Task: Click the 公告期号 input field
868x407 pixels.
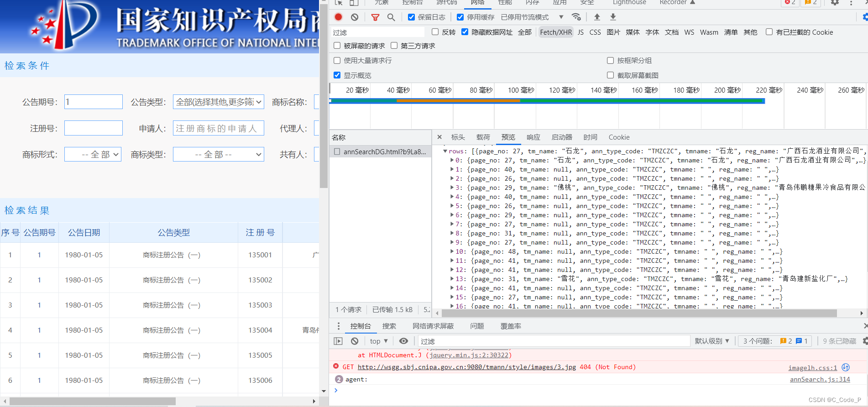Action: 94,102
